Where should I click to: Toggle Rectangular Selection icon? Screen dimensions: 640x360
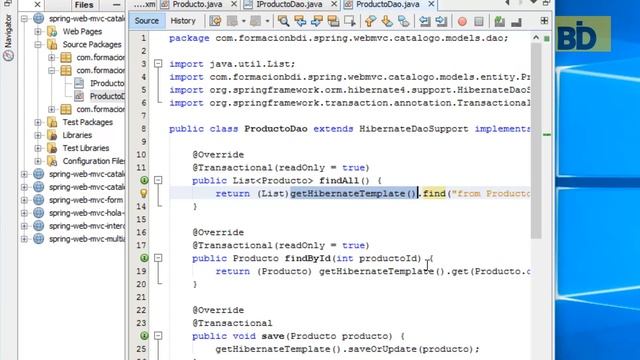tap(350, 21)
